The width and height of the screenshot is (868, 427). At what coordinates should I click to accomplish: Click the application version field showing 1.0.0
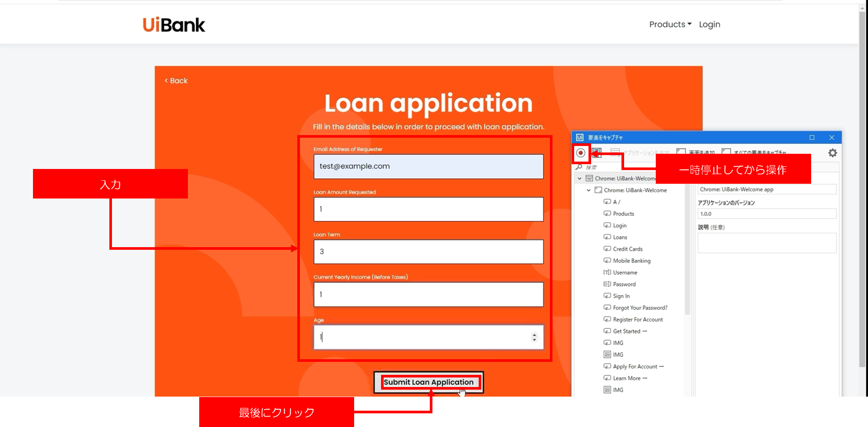tap(767, 214)
